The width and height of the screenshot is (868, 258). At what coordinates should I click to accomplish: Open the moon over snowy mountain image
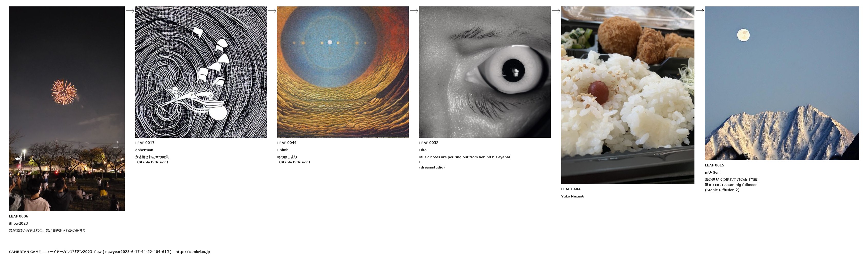tap(782, 83)
